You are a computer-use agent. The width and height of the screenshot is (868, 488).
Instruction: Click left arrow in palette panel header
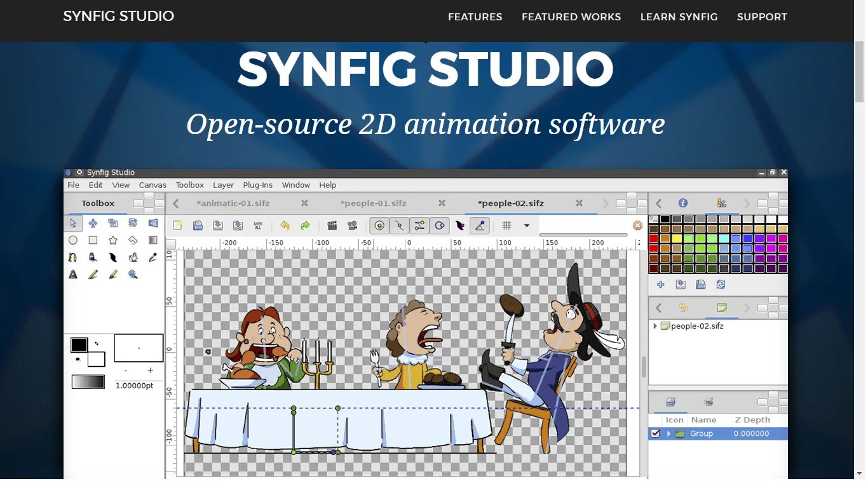[x=659, y=203]
